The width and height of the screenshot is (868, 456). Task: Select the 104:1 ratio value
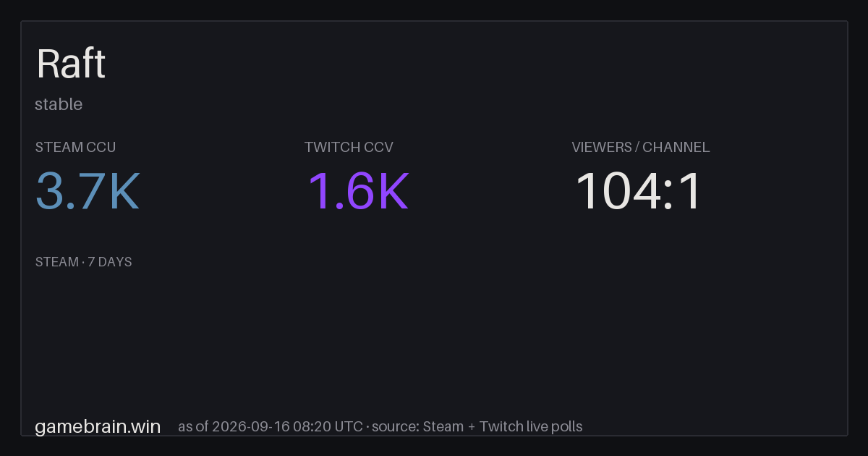pos(638,191)
